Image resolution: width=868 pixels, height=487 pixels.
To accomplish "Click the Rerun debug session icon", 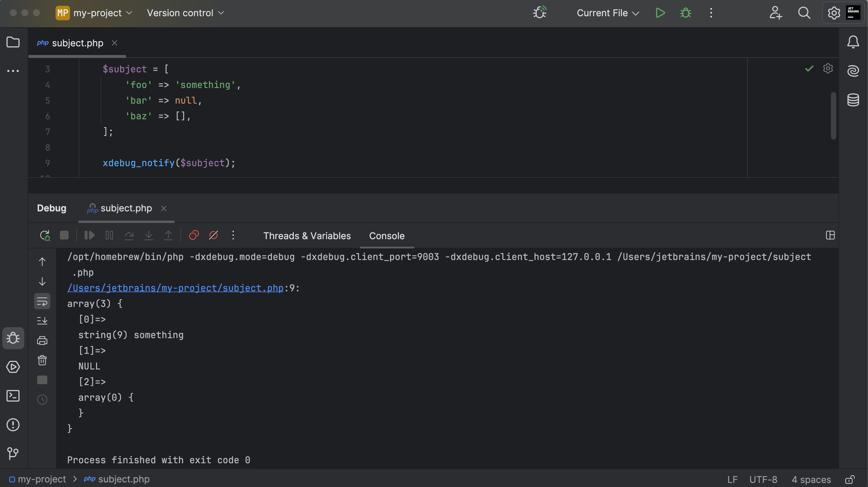I will click(x=45, y=235).
